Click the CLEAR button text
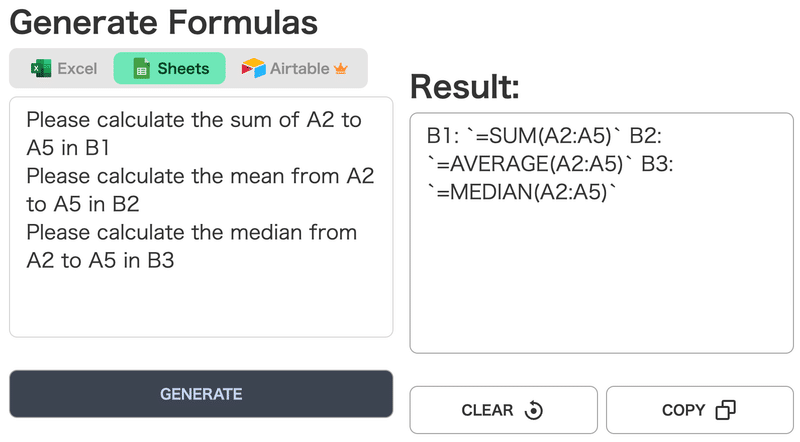Viewport: 800px width, 442px height. tap(487, 410)
